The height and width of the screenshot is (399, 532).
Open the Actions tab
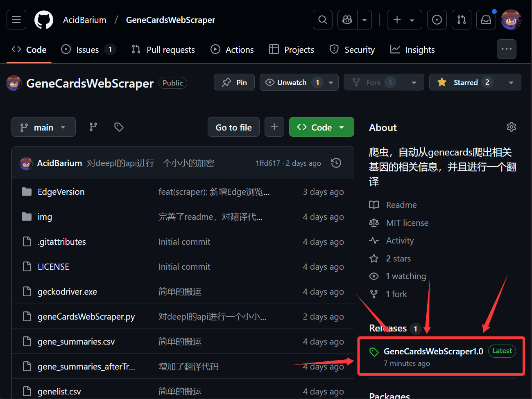(x=232, y=50)
